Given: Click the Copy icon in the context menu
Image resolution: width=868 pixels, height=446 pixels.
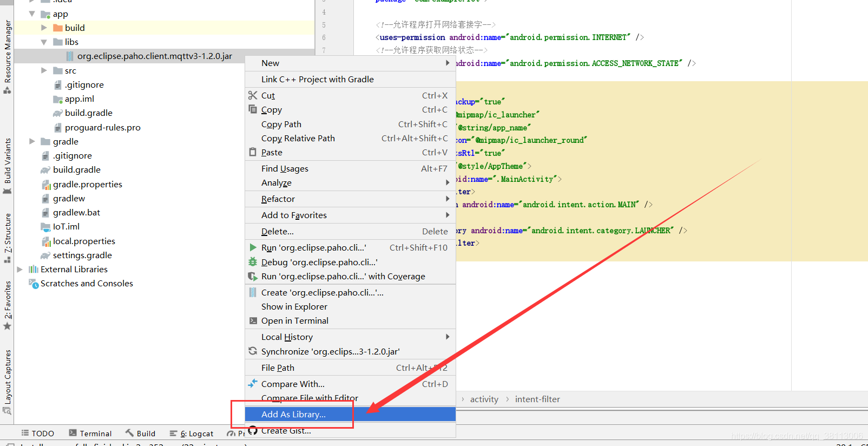Looking at the screenshot, I should click(x=253, y=109).
